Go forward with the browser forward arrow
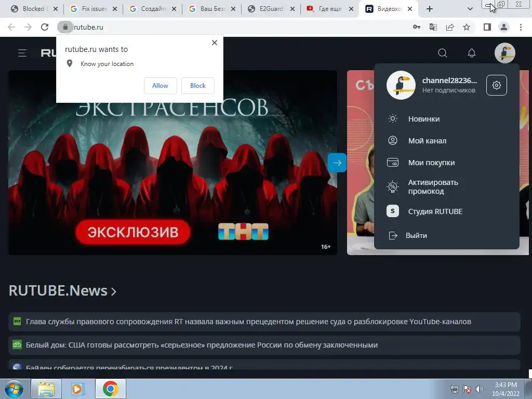 28,27
